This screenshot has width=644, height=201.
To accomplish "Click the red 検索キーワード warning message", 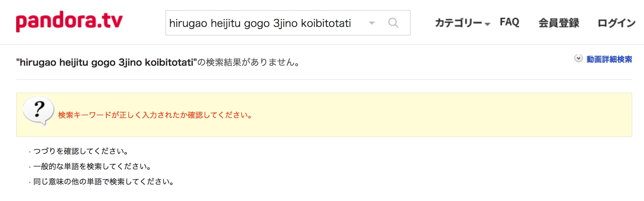I will tap(155, 115).
